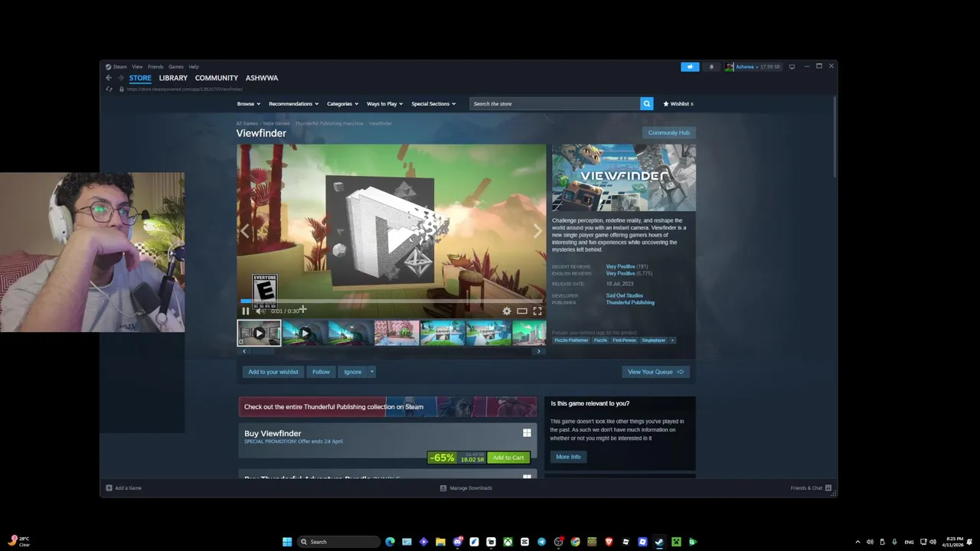Click the trailer progress bar

[391, 302]
